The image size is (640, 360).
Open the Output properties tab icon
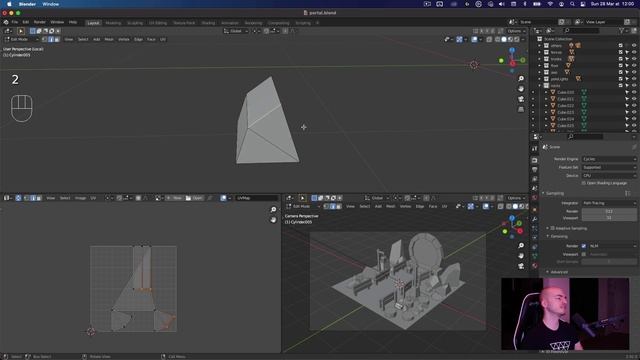(535, 169)
